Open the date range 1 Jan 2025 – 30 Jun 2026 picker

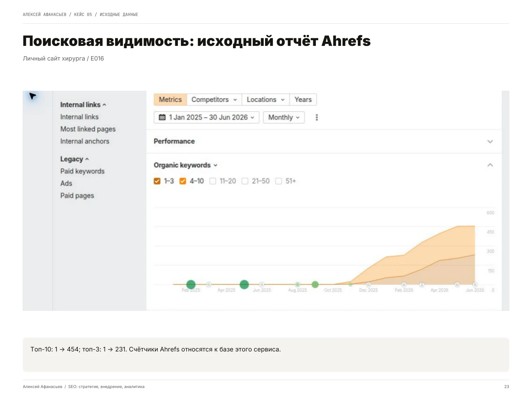click(x=206, y=117)
